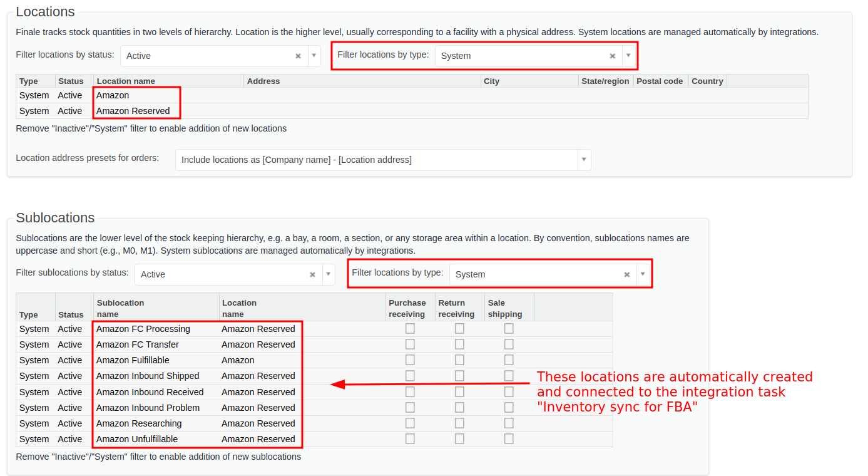
Task: Clear the System sublocation type filter
Action: coord(627,274)
